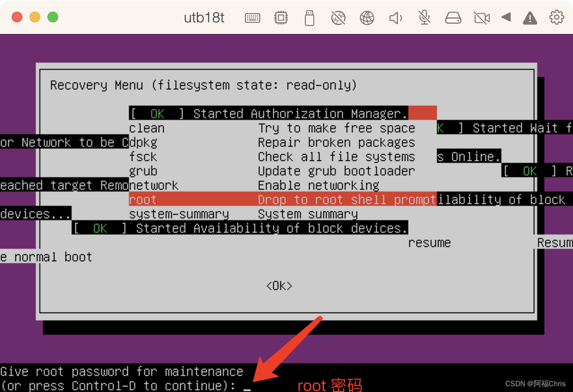Open the VM settings gear icon
Screen dimensions: 573x392
click(556, 17)
